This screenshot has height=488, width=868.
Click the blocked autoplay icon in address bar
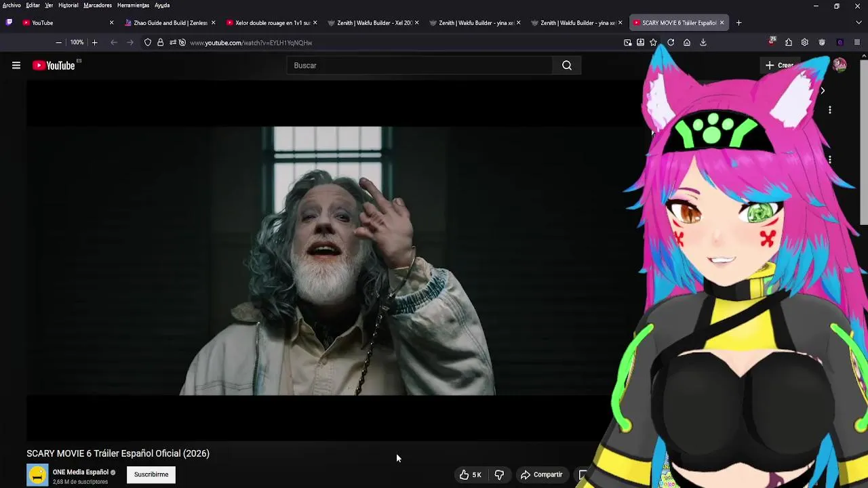[182, 43]
